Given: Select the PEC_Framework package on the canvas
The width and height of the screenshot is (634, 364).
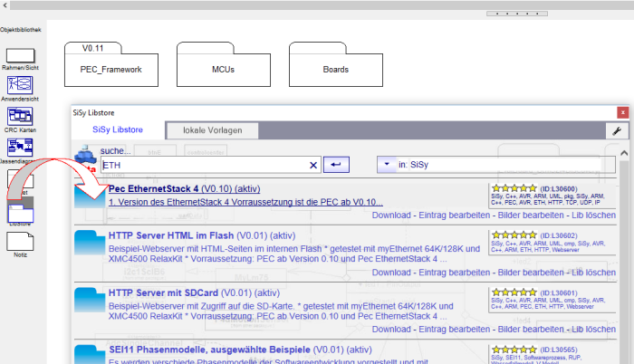Looking at the screenshot, I should [105, 68].
